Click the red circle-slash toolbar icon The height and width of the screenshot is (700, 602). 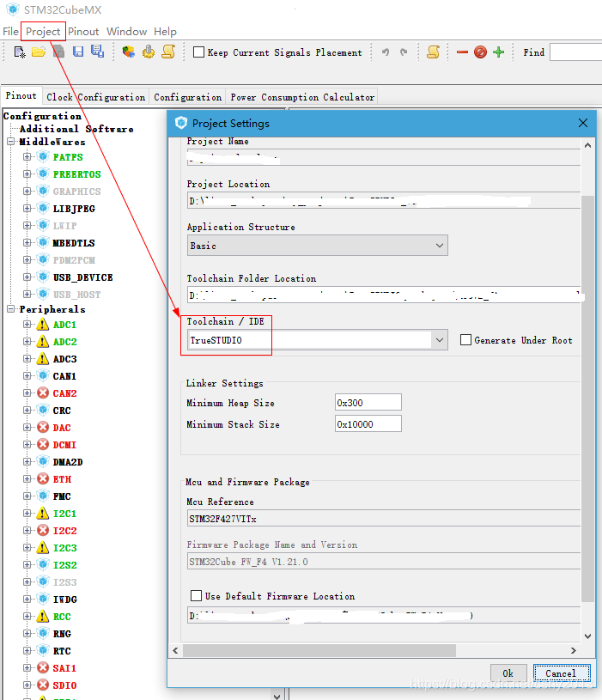click(x=481, y=52)
